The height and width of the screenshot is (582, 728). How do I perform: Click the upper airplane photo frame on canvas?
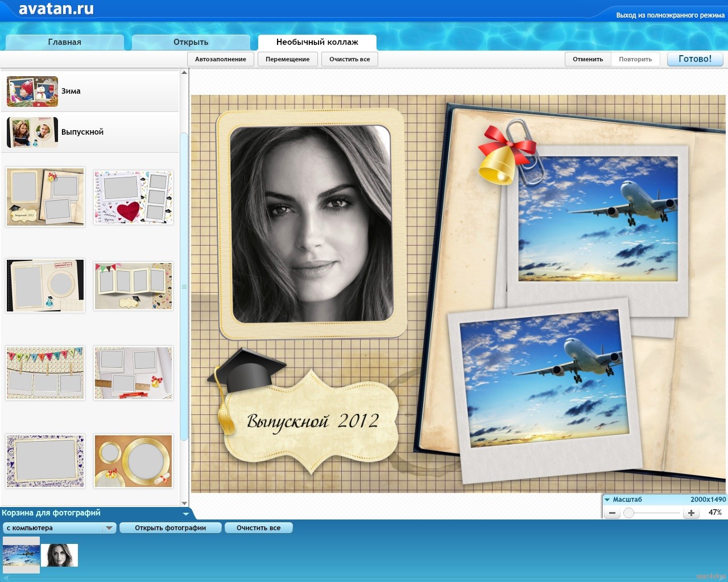coord(598,219)
